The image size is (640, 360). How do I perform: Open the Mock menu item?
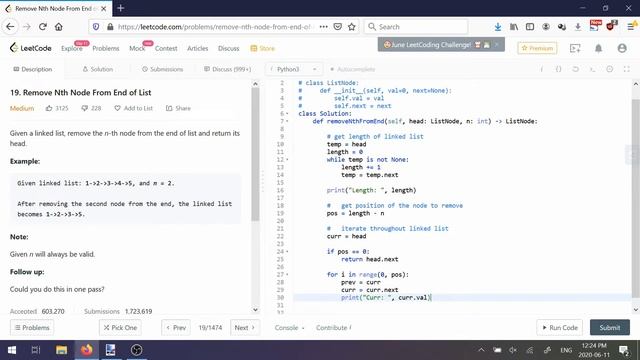coord(137,48)
